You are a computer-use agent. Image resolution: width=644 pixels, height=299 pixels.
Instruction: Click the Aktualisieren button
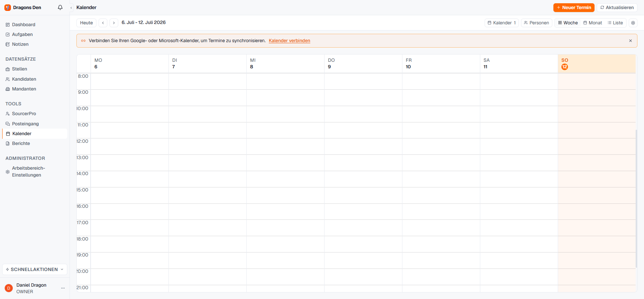pos(617,8)
